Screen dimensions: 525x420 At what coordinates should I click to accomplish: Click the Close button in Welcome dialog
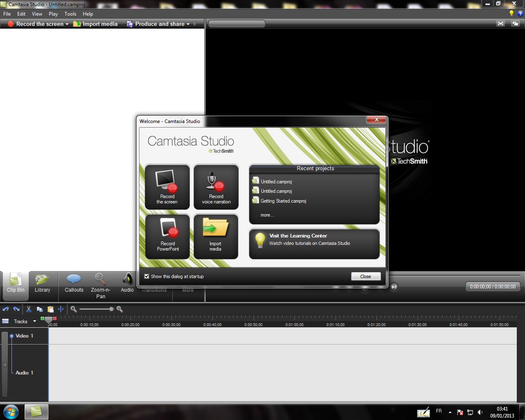[366, 276]
